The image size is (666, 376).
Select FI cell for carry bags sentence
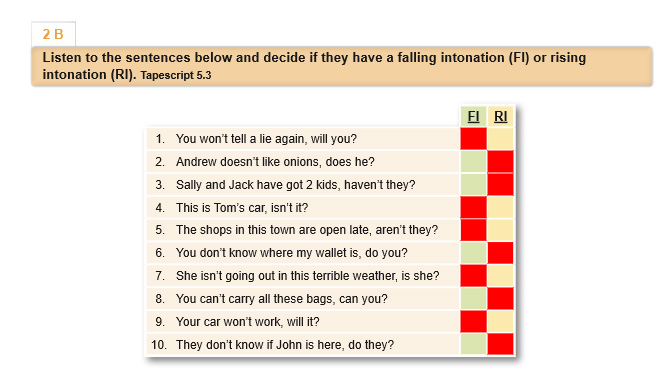tap(474, 299)
